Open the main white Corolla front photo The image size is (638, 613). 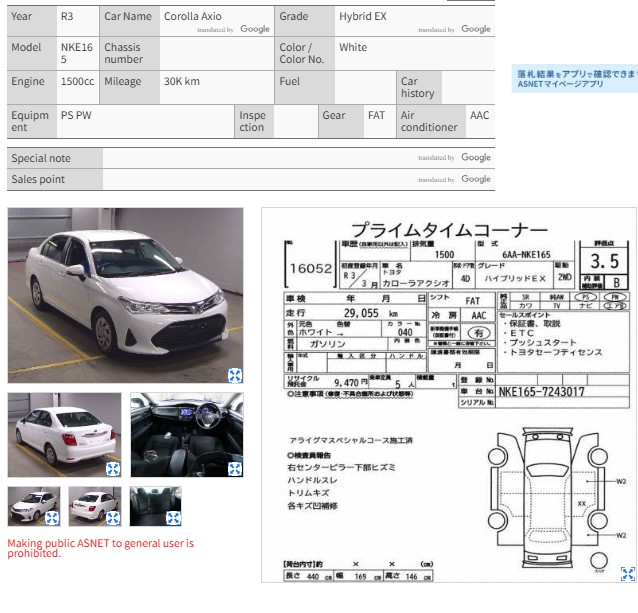(125, 295)
